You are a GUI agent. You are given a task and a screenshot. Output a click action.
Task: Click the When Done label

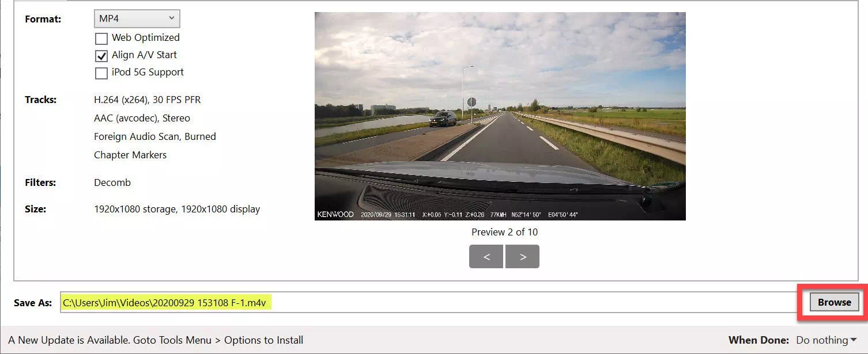pyautogui.click(x=758, y=340)
